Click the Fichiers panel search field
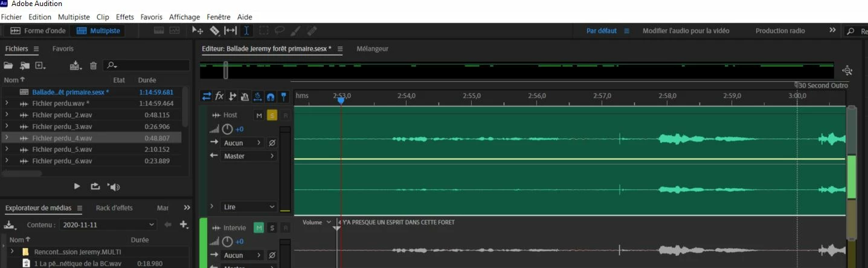 (146, 65)
